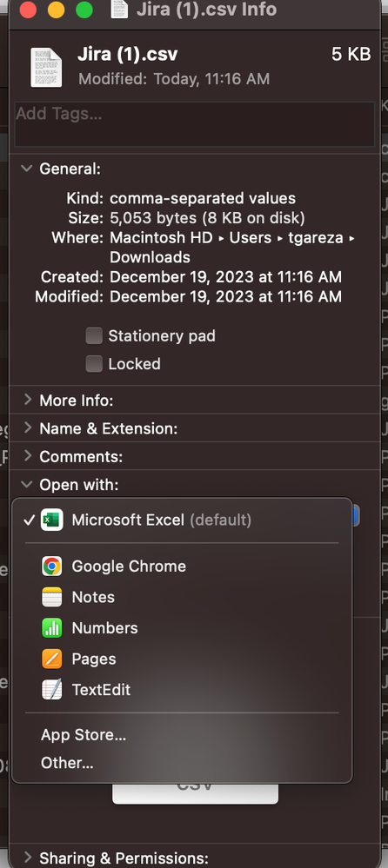Enable the Stationery pad checkbox

click(x=94, y=335)
